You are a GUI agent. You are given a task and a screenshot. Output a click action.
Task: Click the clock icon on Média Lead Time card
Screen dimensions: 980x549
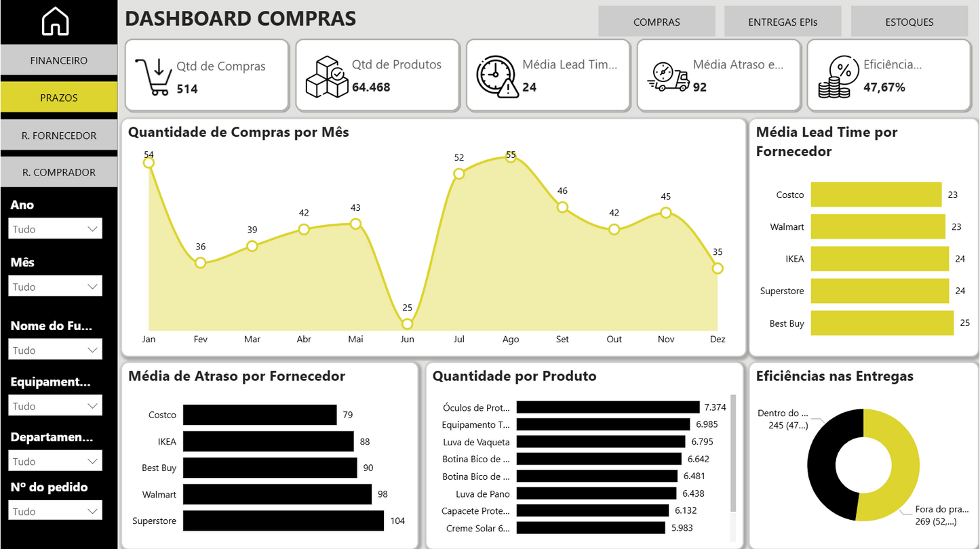496,73
